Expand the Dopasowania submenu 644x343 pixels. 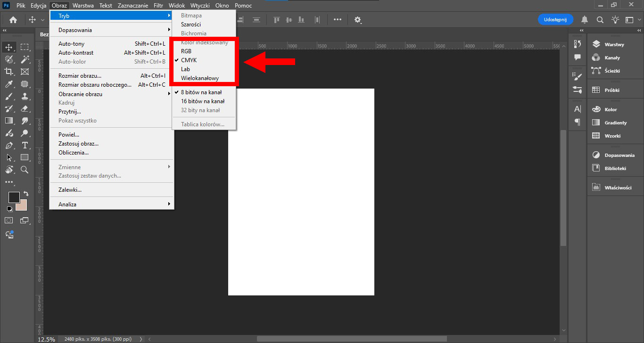[x=112, y=30]
